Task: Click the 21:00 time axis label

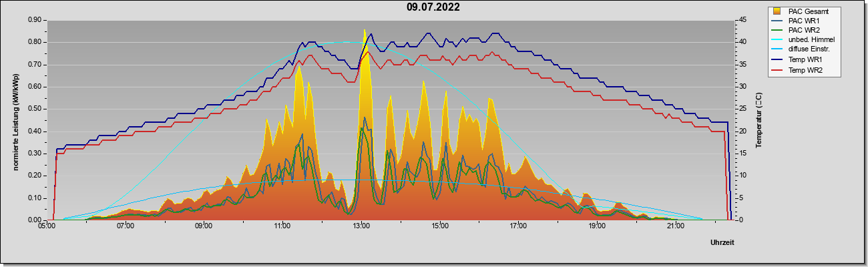Action: 676,227
